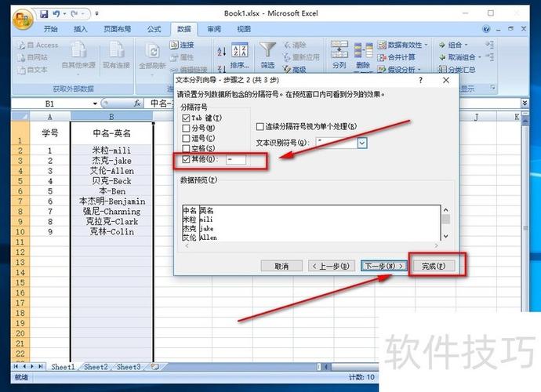Open the 开始 ribbon tab
Image resolution: width=541 pixels, height=392 pixels.
51,29
